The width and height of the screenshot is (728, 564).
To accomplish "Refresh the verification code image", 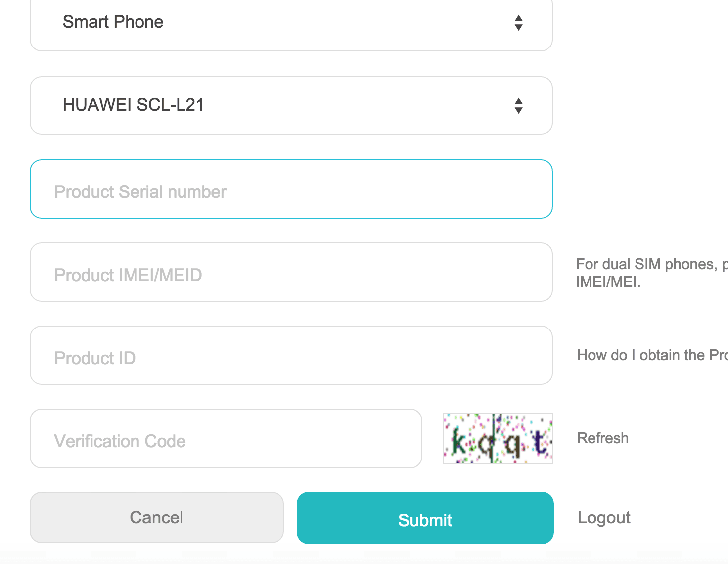I will click(603, 438).
